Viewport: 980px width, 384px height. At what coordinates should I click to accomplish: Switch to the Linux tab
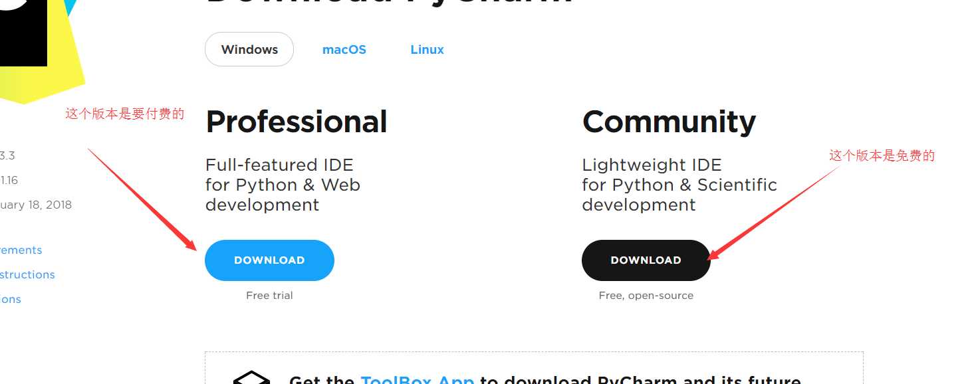[x=427, y=50]
